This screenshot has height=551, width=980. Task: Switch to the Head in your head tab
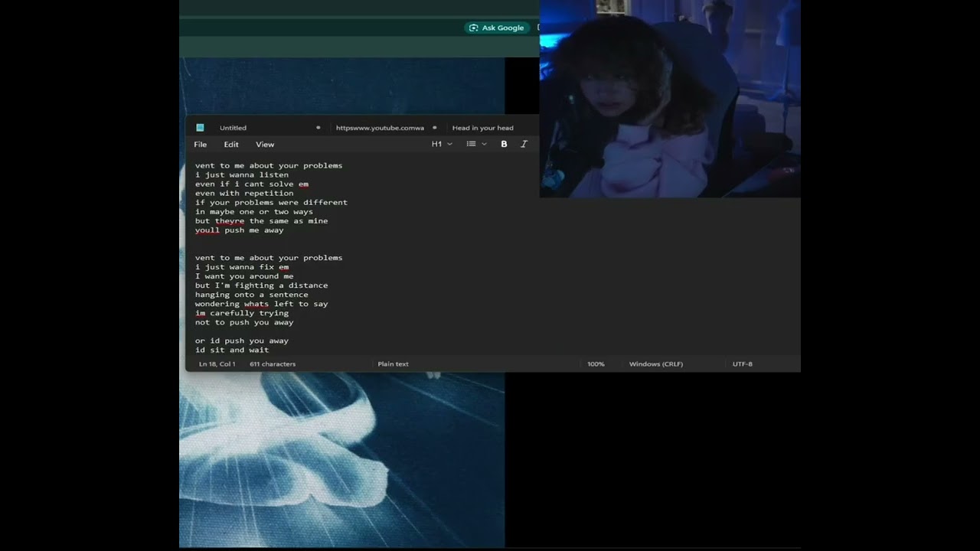482,128
